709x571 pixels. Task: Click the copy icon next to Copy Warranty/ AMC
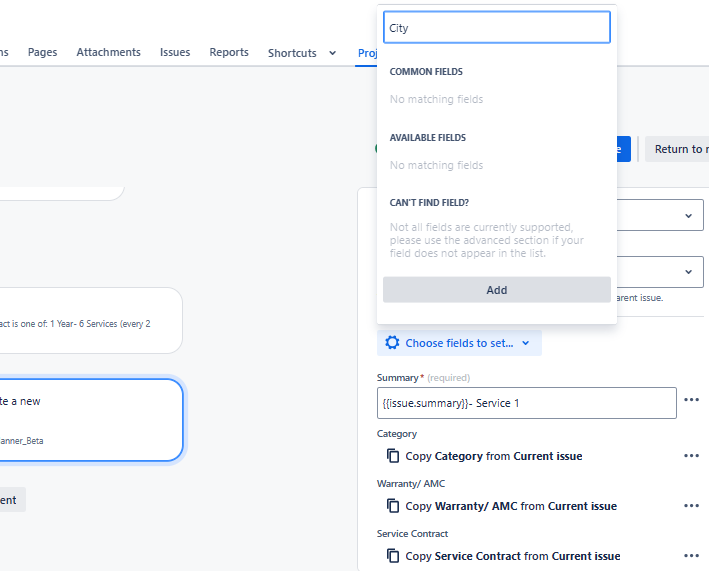click(x=393, y=505)
